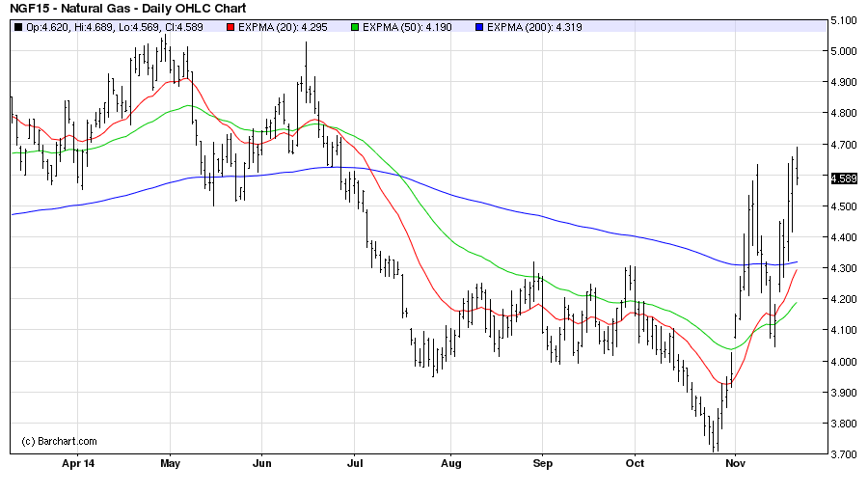Click the 5.100 price axis label
The height and width of the screenshot is (493, 868).
[x=844, y=20]
